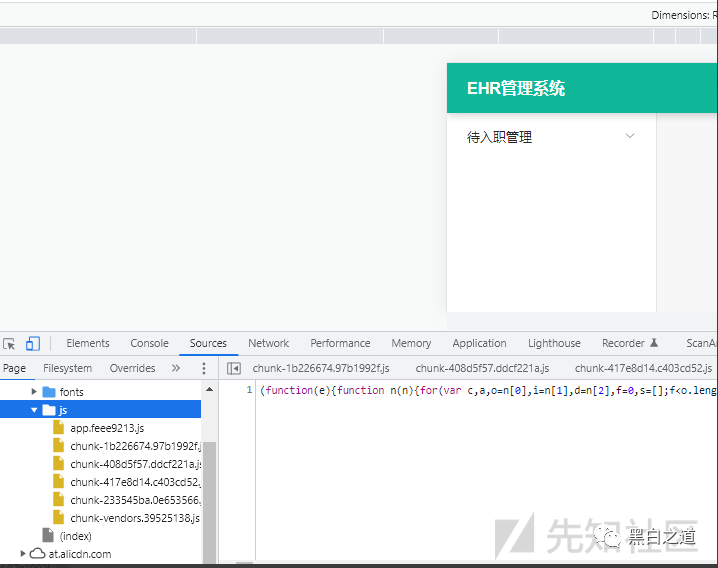Open the Dimensions dropdown in device toolbar

(x=684, y=15)
